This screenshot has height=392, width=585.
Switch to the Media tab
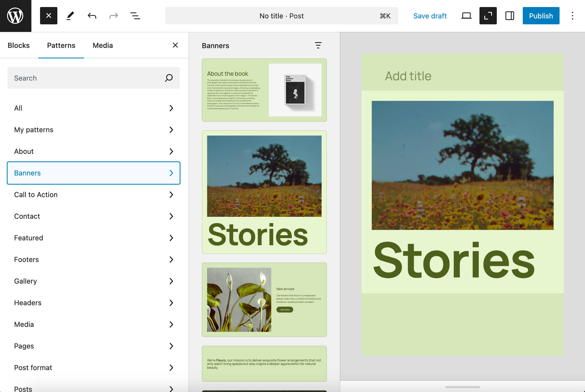click(103, 45)
